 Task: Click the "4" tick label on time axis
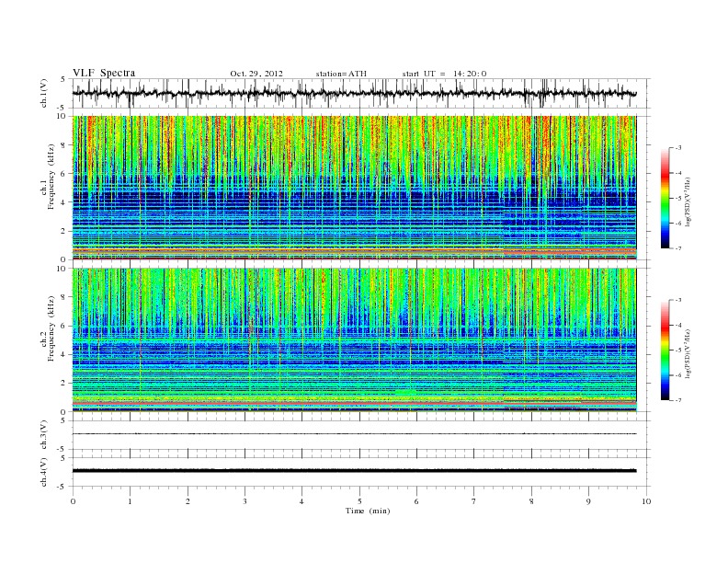pos(302,501)
